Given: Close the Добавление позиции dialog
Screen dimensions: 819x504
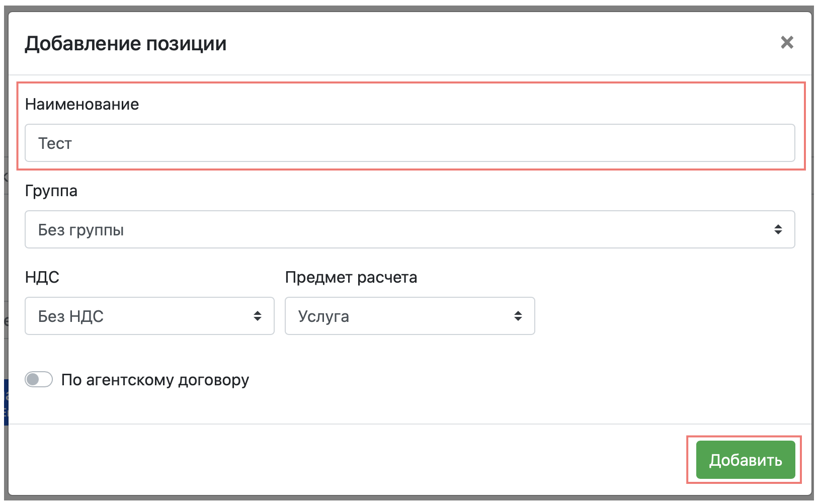Looking at the screenshot, I should (787, 43).
